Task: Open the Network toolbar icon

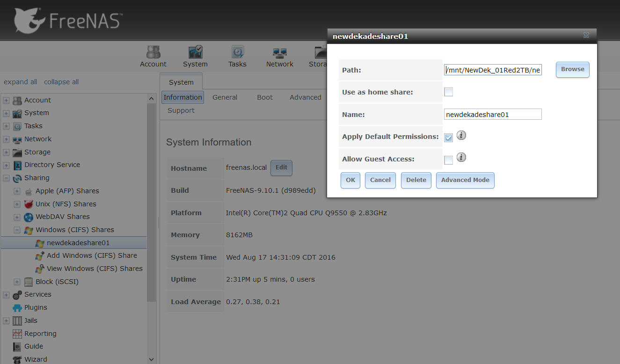Action: click(280, 57)
